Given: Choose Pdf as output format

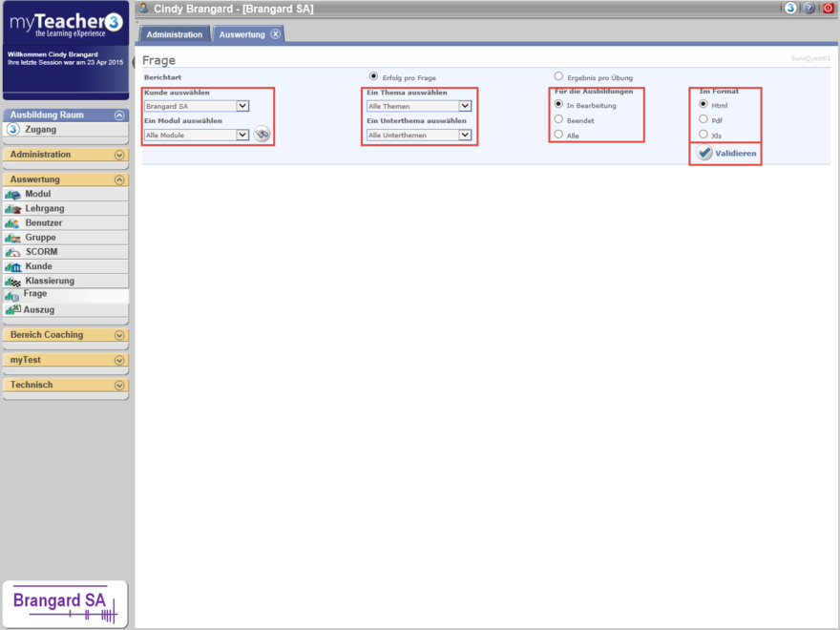Looking at the screenshot, I should 703,120.
